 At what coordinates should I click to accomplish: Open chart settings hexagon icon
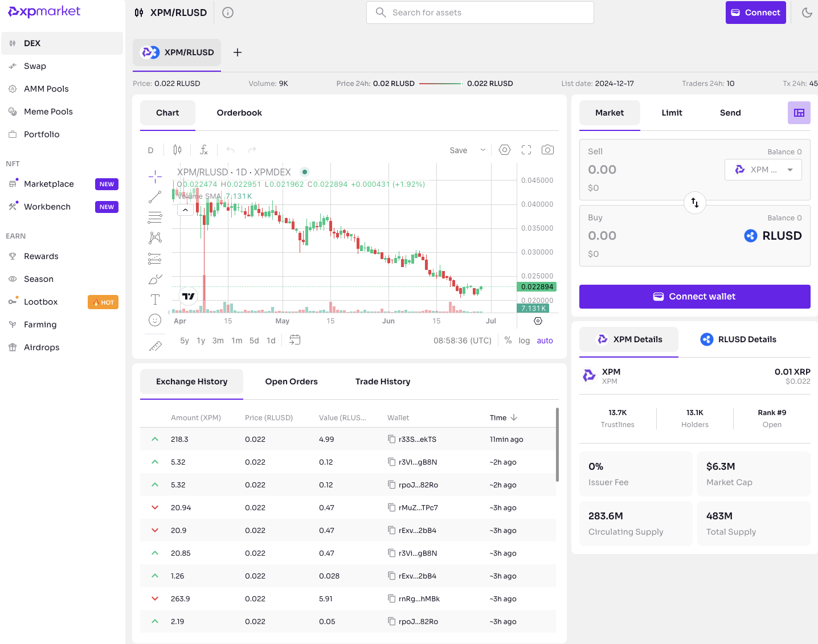coord(504,150)
